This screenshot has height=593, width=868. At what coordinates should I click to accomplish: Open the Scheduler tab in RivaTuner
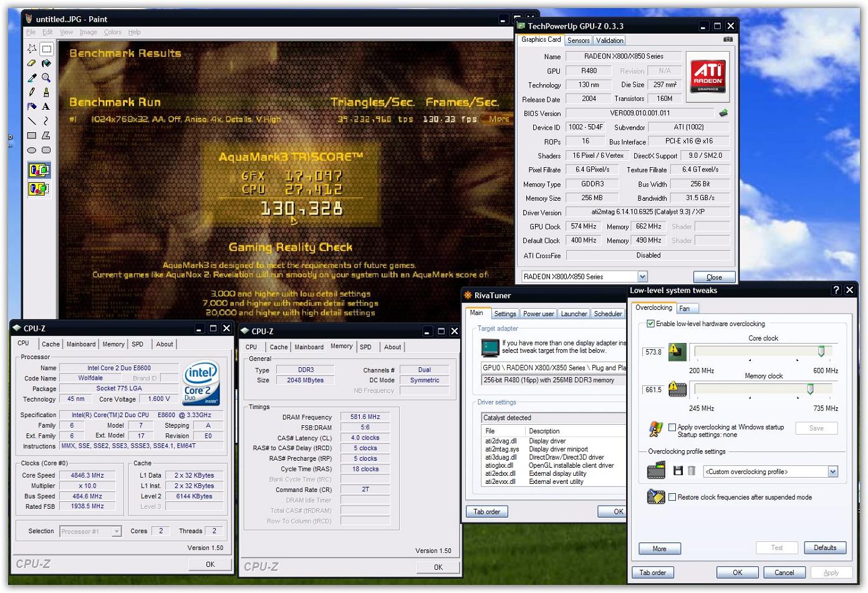pos(608,314)
